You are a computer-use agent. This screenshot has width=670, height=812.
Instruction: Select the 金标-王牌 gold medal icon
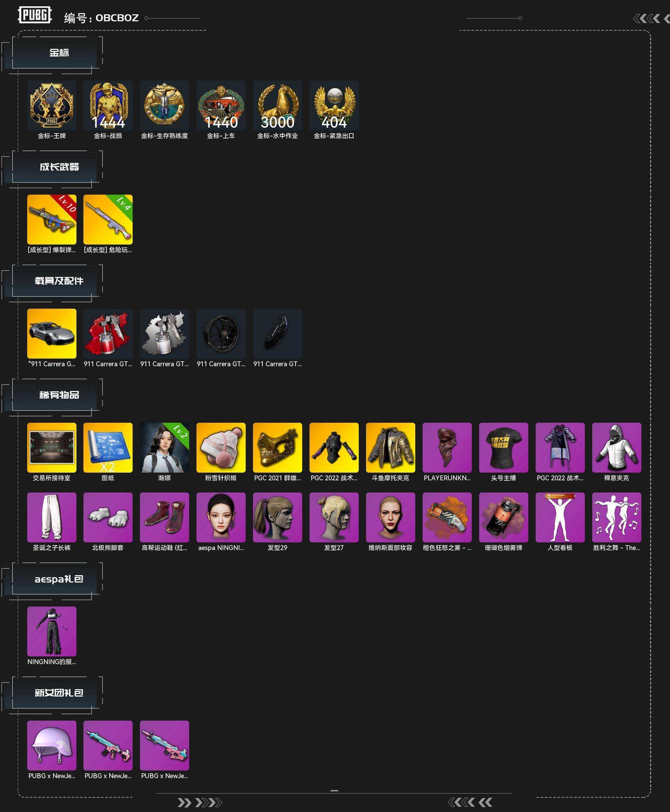click(52, 105)
